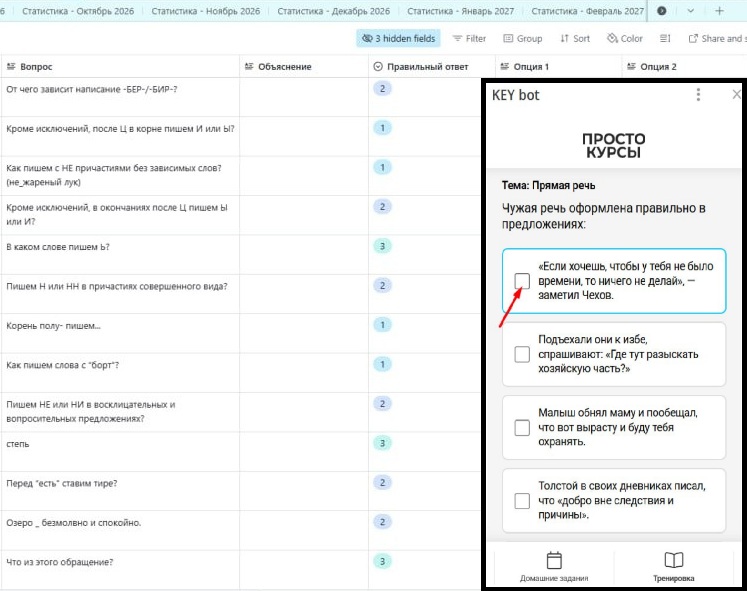
Task: Click answer badge 3 in степь row
Action: coord(382,443)
